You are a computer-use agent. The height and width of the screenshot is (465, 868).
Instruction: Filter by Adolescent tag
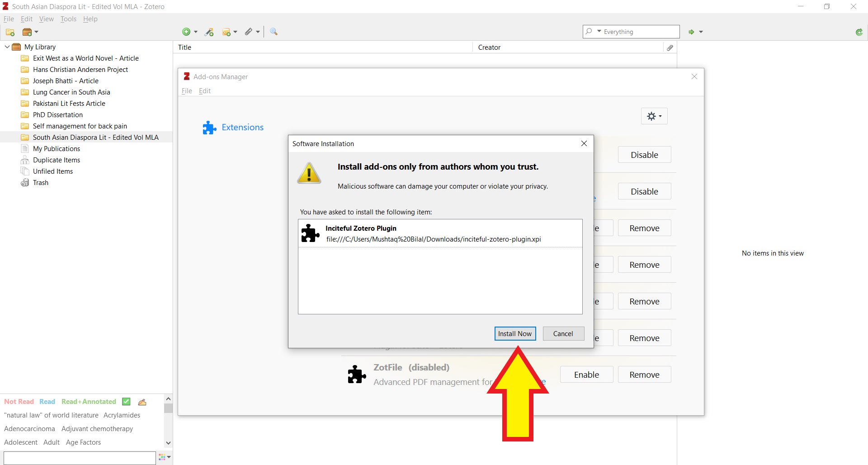click(21, 442)
